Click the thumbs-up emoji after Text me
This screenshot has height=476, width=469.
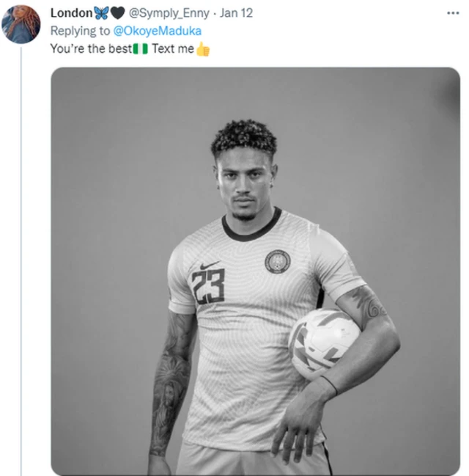point(203,49)
